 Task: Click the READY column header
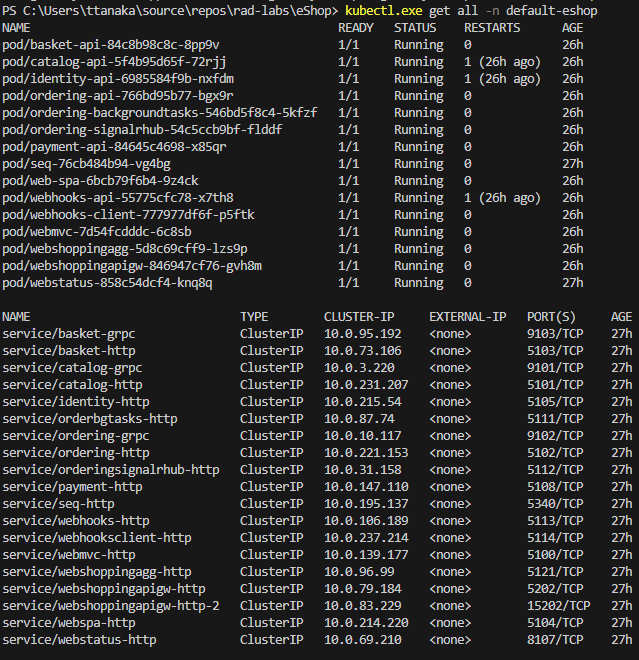(356, 28)
